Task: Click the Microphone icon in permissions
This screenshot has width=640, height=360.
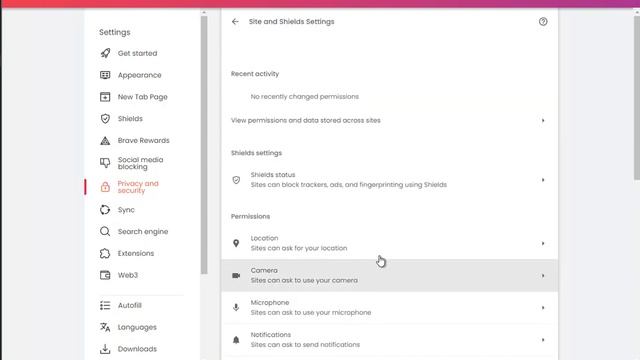Action: pyautogui.click(x=236, y=307)
